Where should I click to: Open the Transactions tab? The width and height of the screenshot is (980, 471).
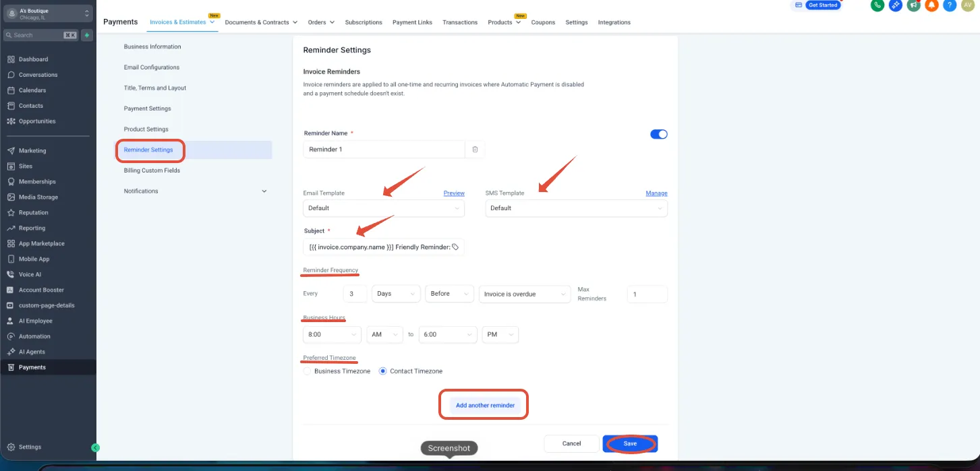point(460,22)
